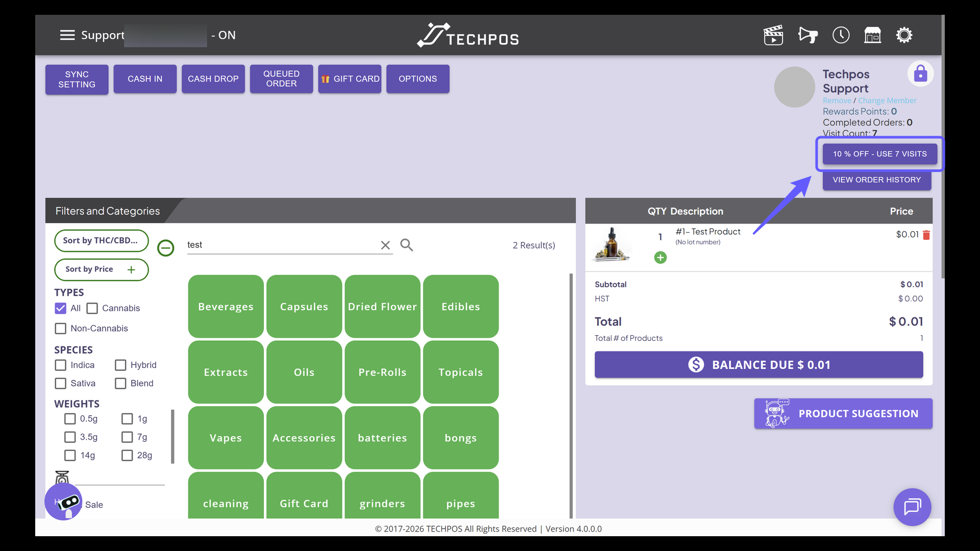The width and height of the screenshot is (980, 551).
Task: Click the video clapperboard icon
Action: [773, 35]
